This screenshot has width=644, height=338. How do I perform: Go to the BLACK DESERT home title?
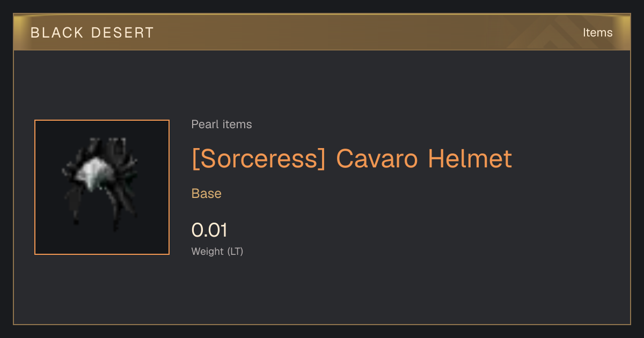92,33
